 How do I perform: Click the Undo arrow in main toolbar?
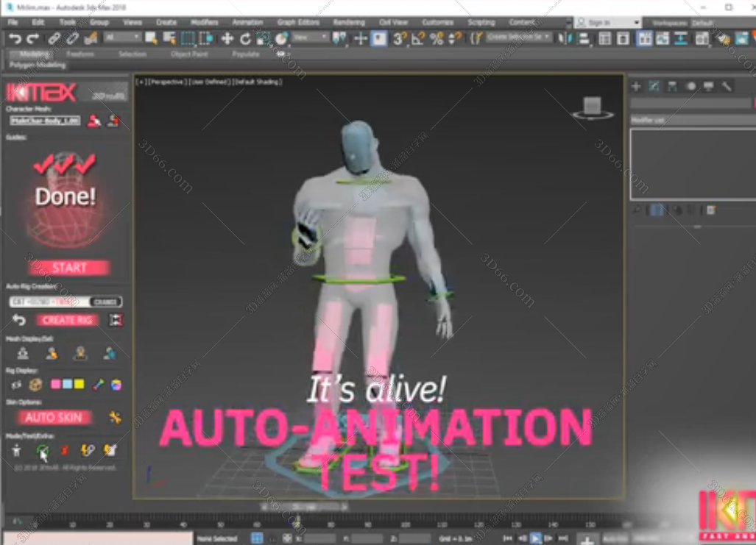[x=15, y=38]
